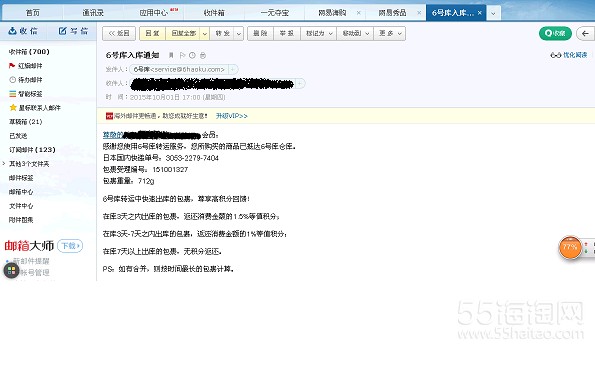Close the 6号库入库 mail tab

coord(480,13)
